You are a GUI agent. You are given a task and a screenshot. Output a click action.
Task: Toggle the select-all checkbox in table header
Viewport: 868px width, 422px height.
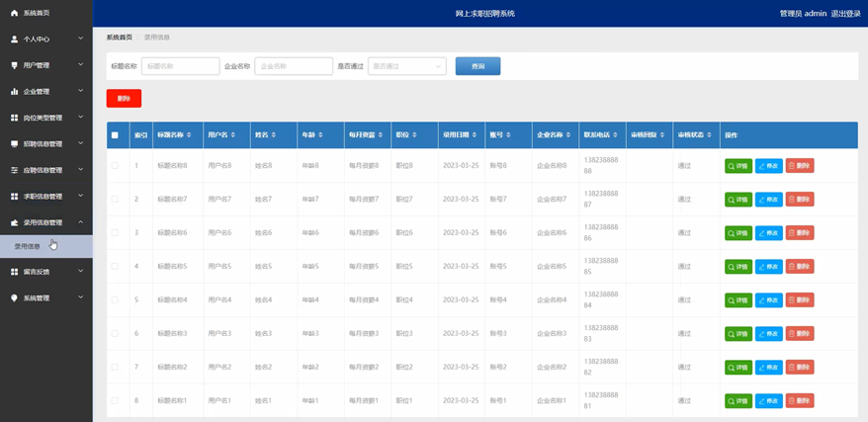115,135
